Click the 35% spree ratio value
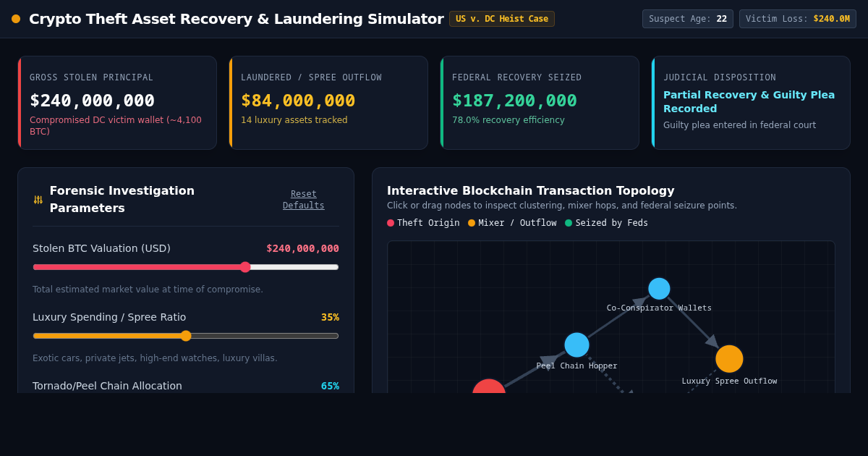 point(330,317)
